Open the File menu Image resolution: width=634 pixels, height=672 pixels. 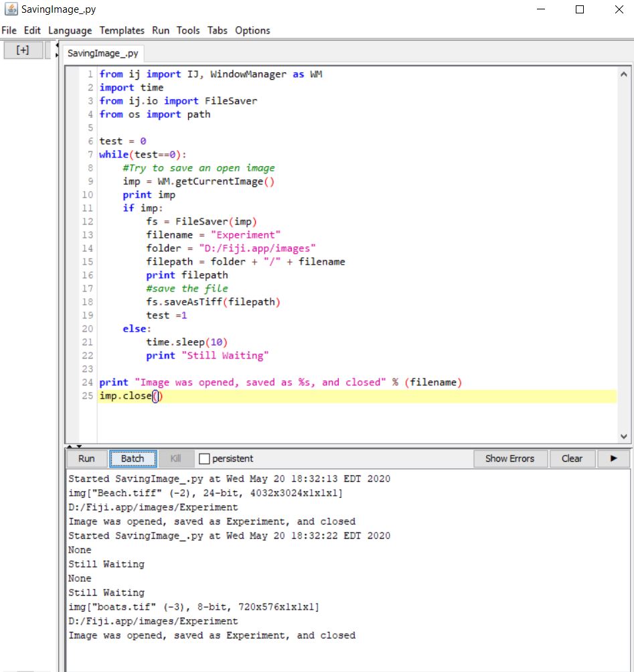[x=9, y=30]
